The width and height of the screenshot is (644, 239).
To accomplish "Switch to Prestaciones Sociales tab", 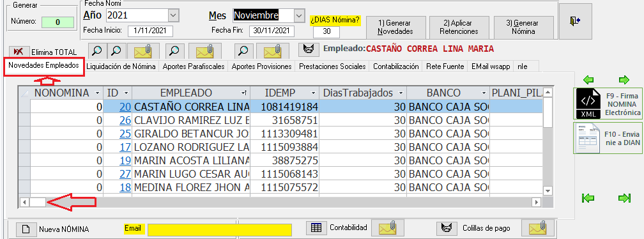I will pos(332,66).
